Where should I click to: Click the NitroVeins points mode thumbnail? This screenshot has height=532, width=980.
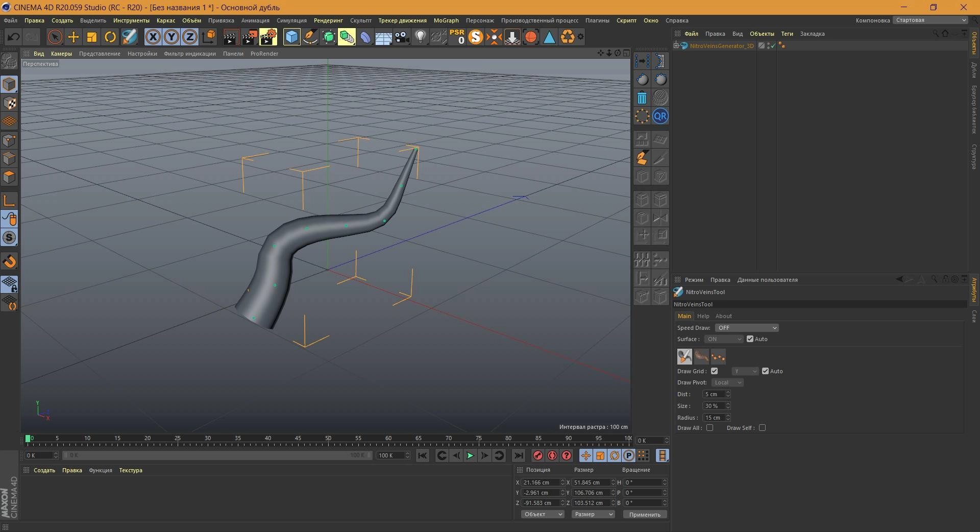718,356
